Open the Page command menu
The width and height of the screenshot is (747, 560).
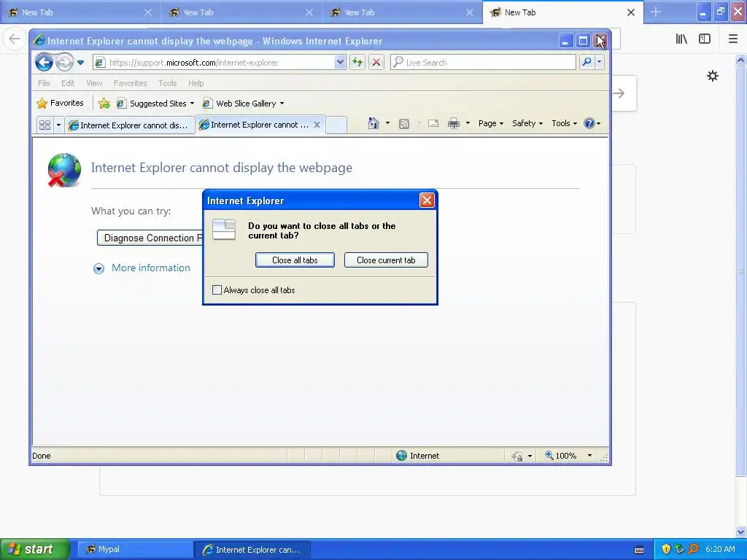tap(491, 123)
